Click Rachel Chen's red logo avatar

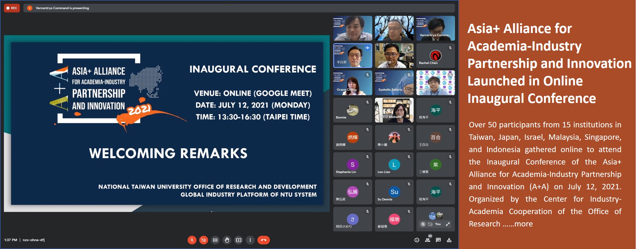[435, 56]
